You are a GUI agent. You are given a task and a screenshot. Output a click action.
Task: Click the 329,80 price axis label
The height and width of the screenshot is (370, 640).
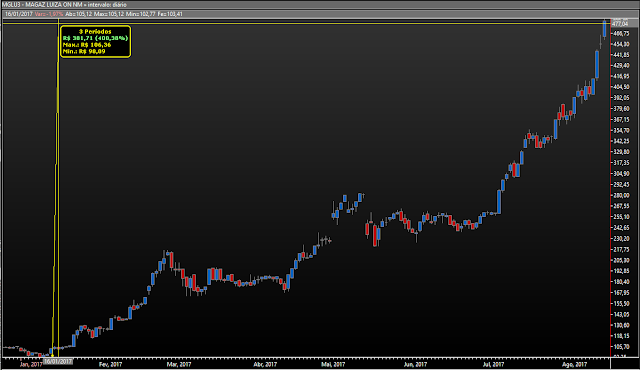(x=621, y=152)
